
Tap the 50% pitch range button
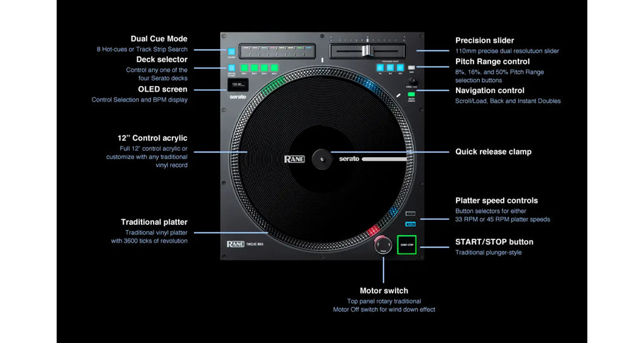coord(401,68)
